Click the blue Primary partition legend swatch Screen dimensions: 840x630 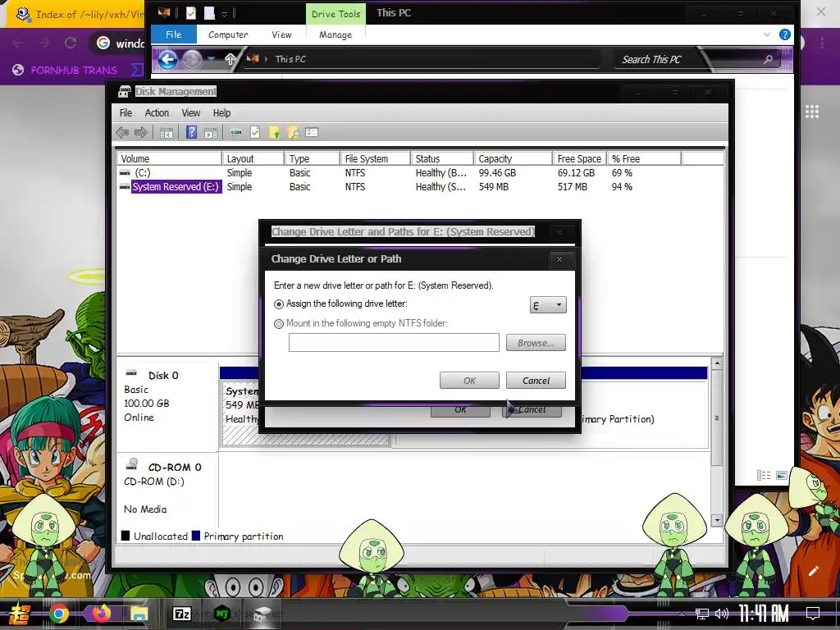[195, 536]
